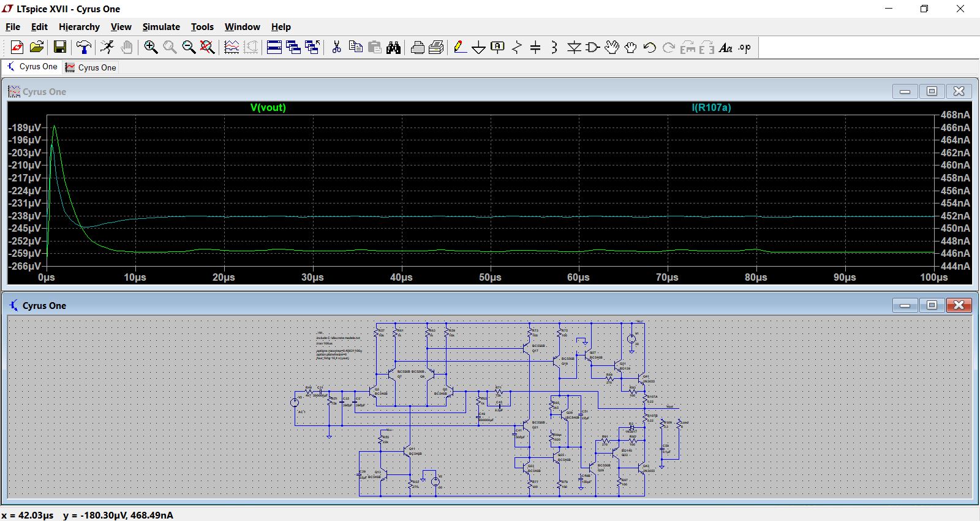Place an Inductor component
The width and height of the screenshot is (980, 521).
click(x=554, y=47)
